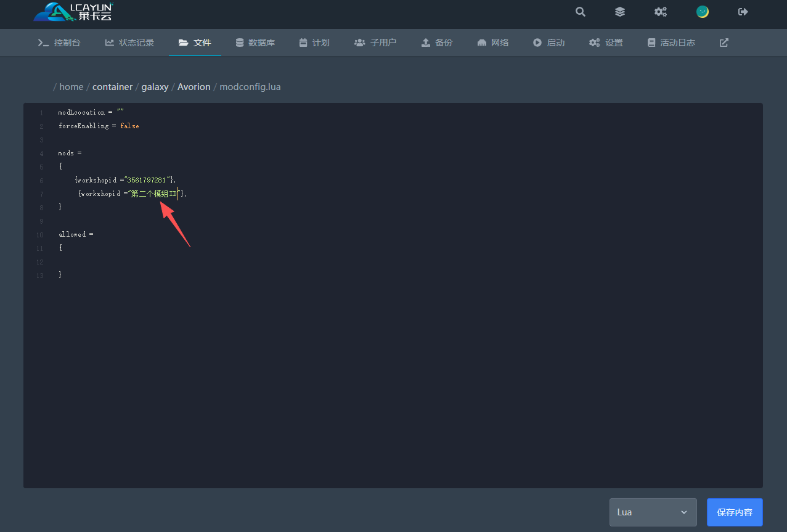Click the logout arrow icon
The width and height of the screenshot is (787, 532).
(743, 12)
